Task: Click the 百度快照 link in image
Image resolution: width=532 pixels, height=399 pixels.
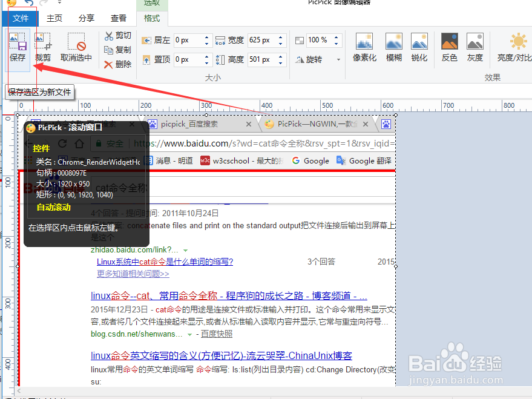Action: coord(217,334)
